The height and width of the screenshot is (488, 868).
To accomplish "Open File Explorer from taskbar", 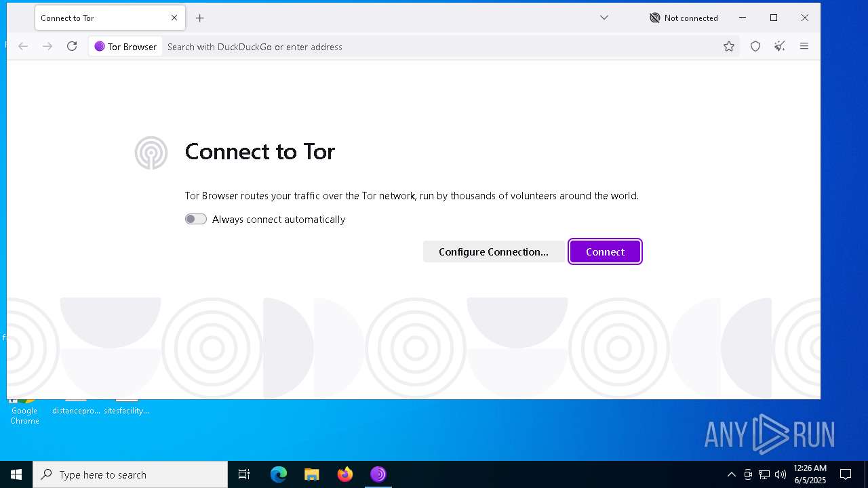I will [312, 474].
